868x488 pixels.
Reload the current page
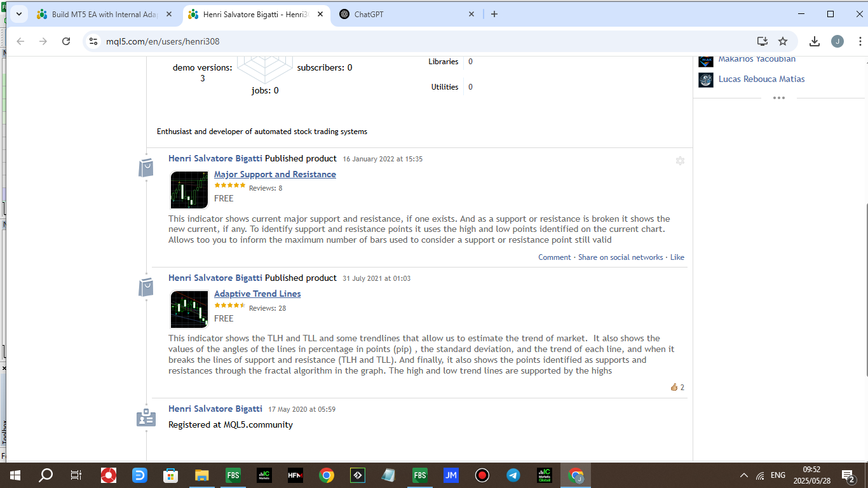pyautogui.click(x=66, y=41)
